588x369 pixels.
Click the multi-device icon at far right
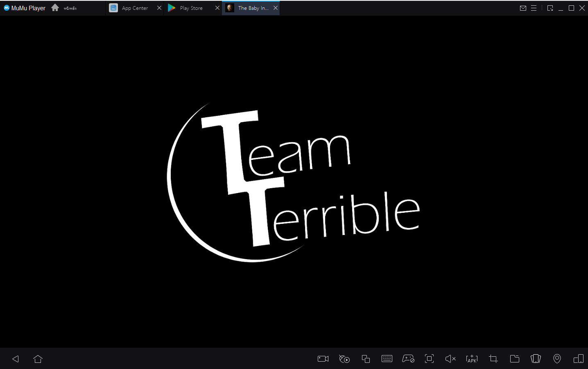point(578,359)
